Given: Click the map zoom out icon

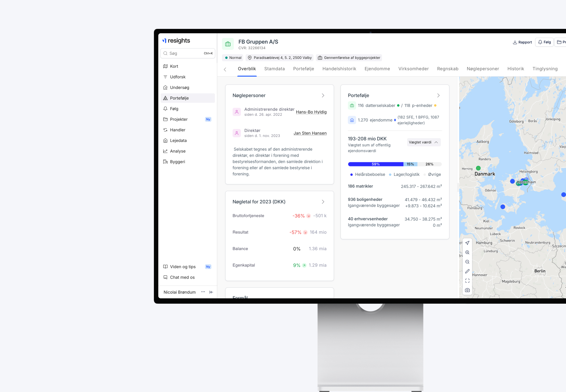Looking at the screenshot, I should tap(467, 262).
